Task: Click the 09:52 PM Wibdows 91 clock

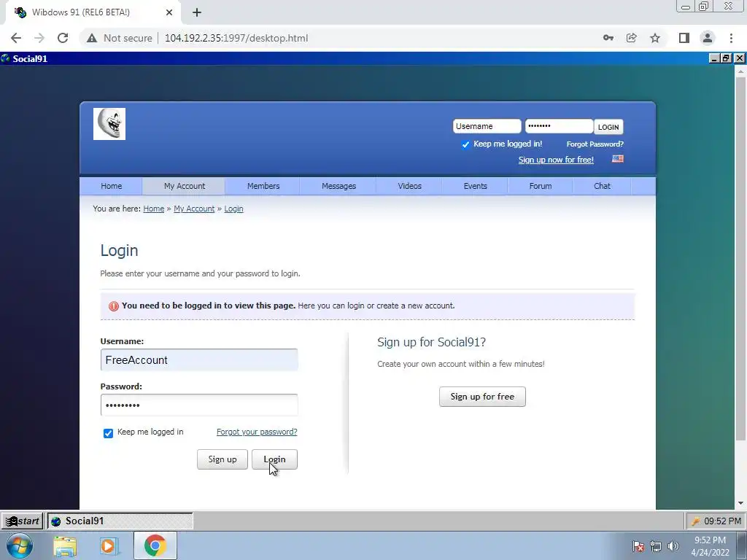Action: [x=721, y=521]
